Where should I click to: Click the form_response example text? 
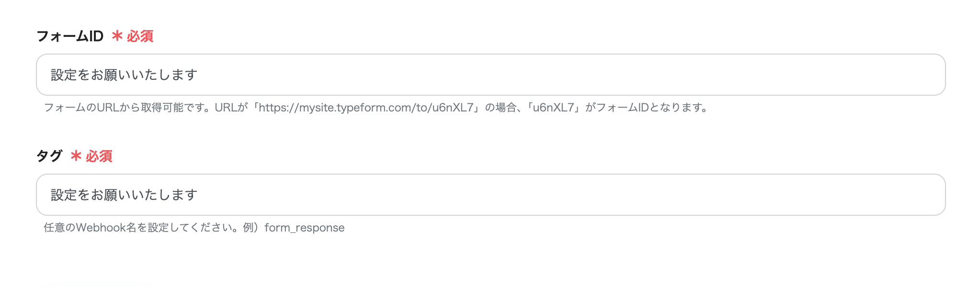(x=305, y=228)
